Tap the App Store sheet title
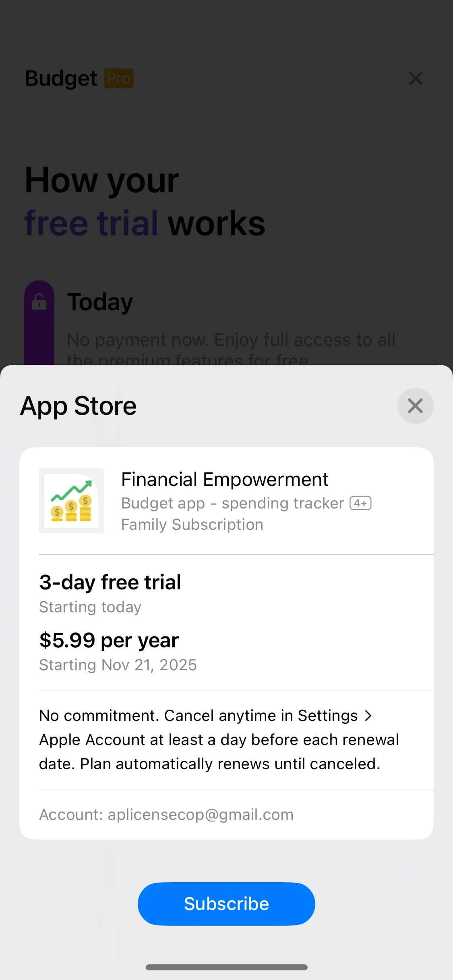The width and height of the screenshot is (453, 980). coord(79,406)
